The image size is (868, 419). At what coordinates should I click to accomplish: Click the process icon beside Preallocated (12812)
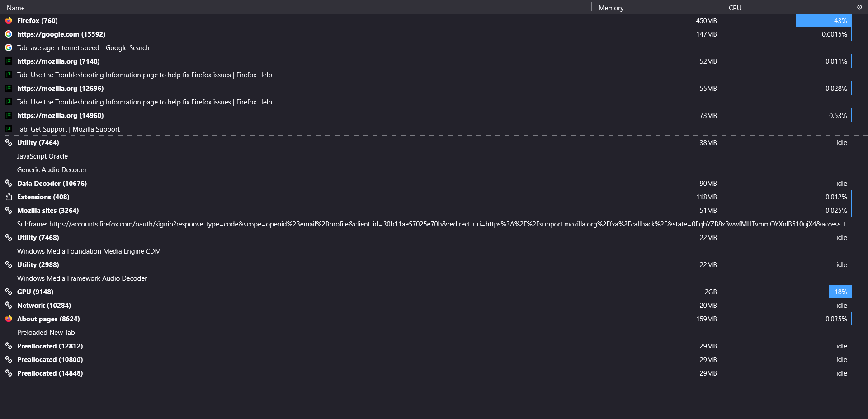(9, 346)
